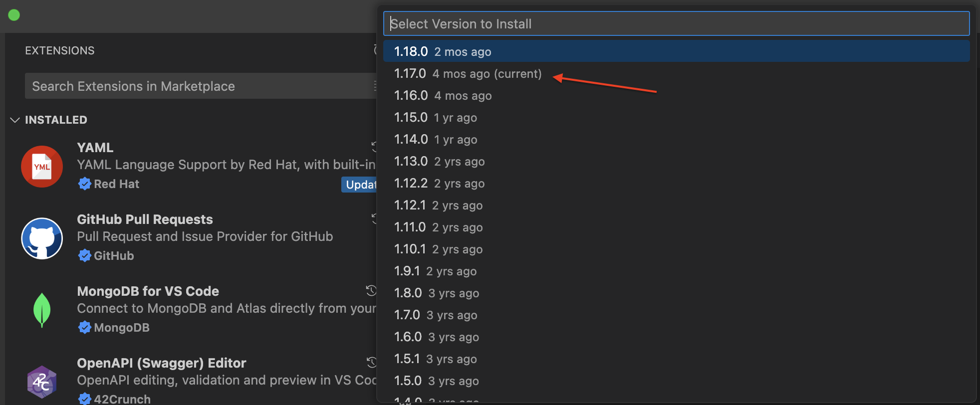Open the YAML extension title
Image resolution: width=980 pixels, height=405 pixels.
95,148
